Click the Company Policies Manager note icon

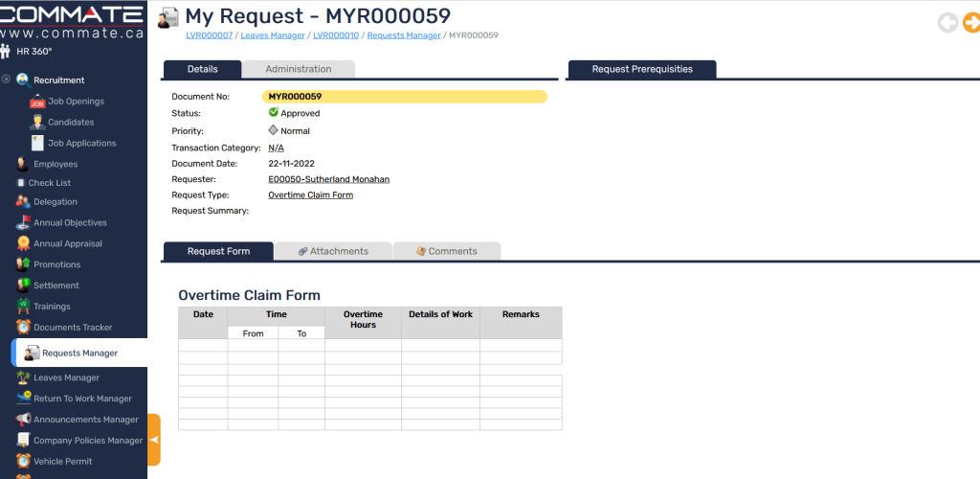[23, 441]
